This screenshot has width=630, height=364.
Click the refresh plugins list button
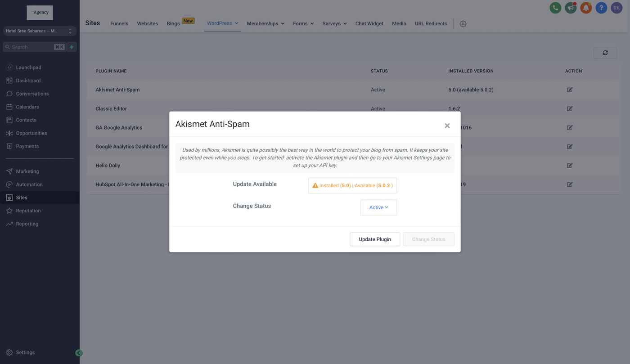(x=605, y=53)
